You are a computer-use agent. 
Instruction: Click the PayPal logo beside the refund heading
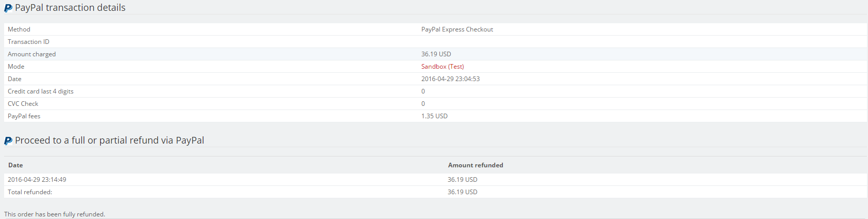[8, 140]
